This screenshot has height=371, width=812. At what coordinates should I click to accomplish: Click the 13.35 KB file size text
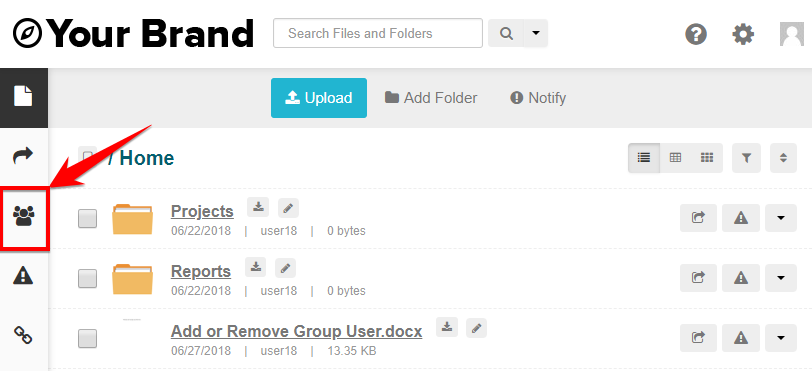click(352, 351)
